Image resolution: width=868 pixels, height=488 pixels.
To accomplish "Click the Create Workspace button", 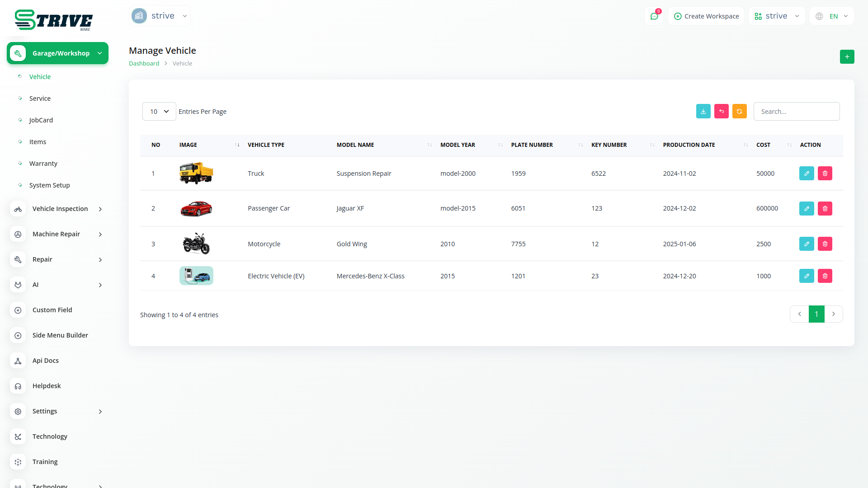I will (x=706, y=16).
